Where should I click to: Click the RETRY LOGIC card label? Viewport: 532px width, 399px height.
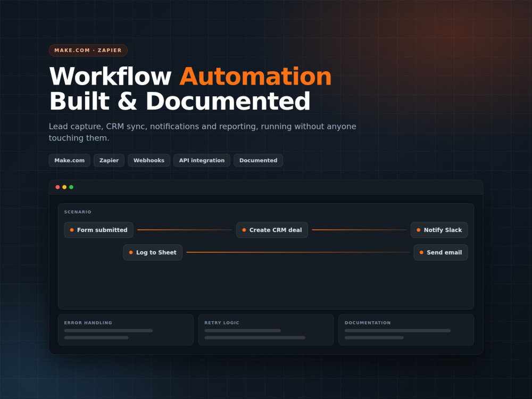coord(222,323)
